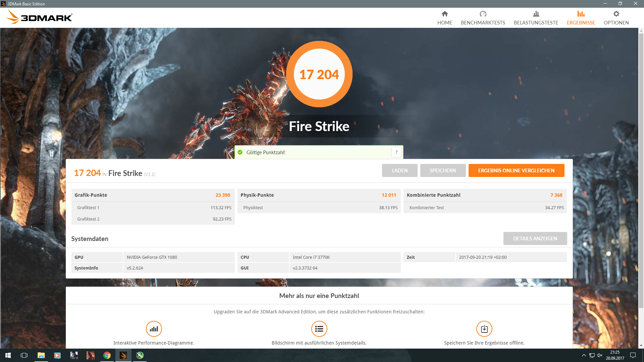This screenshot has height=362, width=644.
Task: Open 3DMark app in Windows taskbar
Action: [123, 355]
